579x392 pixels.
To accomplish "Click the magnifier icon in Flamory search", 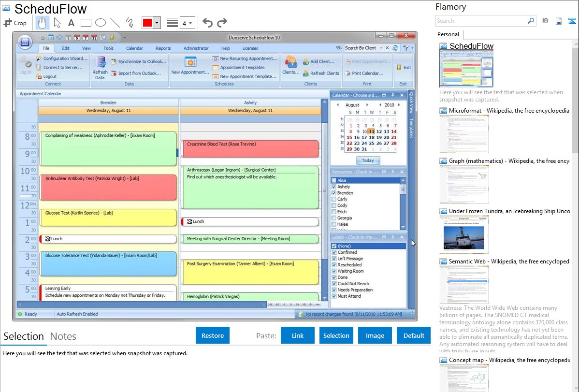I will 531,21.
